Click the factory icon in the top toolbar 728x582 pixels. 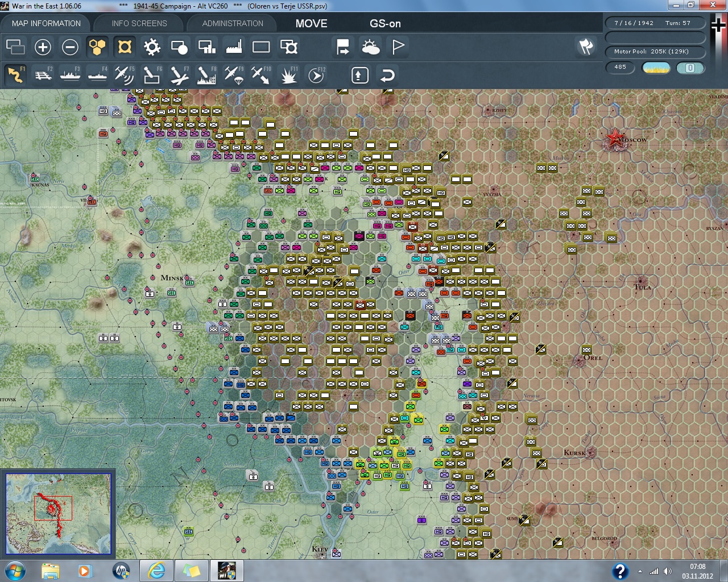(234, 47)
